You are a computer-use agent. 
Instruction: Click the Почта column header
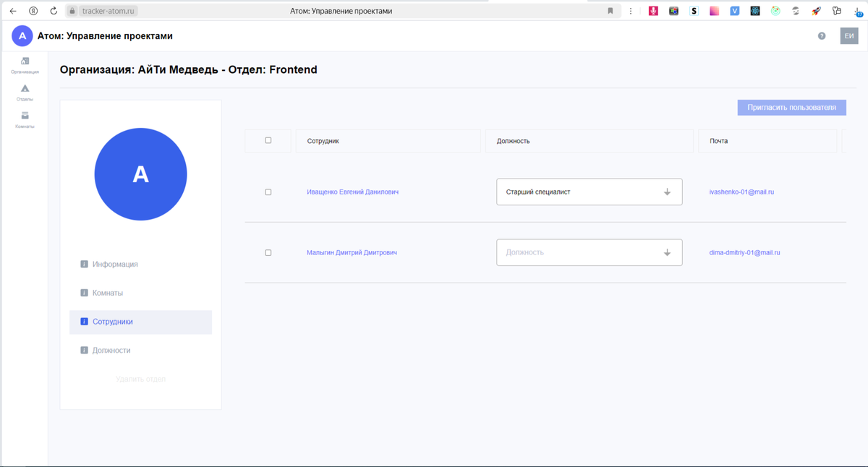pos(767,141)
